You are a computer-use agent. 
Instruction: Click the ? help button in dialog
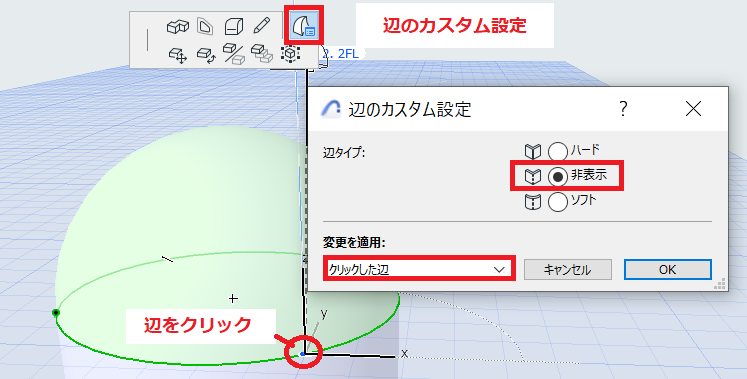click(x=623, y=109)
